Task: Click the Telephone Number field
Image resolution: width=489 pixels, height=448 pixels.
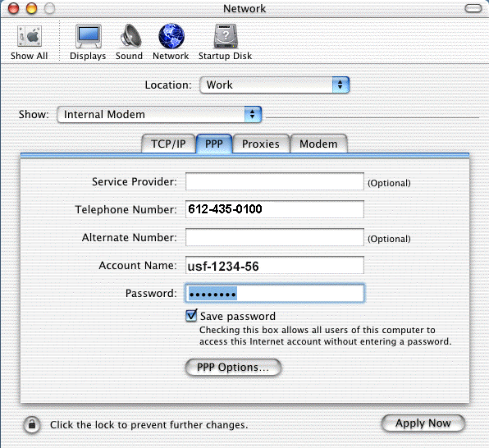Action: (x=275, y=209)
